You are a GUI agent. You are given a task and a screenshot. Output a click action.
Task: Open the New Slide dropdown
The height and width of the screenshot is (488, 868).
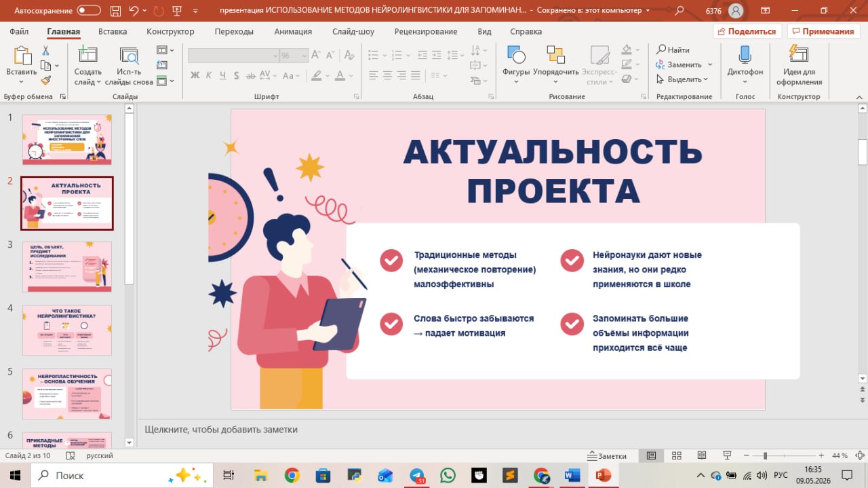point(88,77)
